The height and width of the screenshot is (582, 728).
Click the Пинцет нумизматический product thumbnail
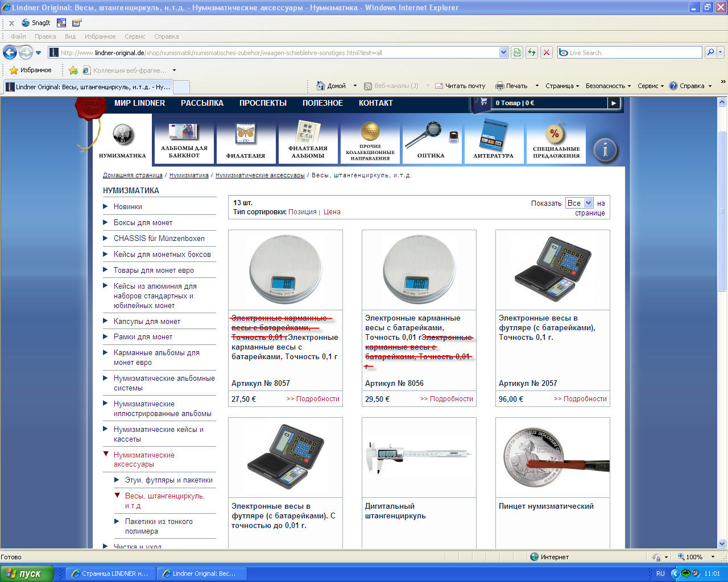tap(553, 458)
